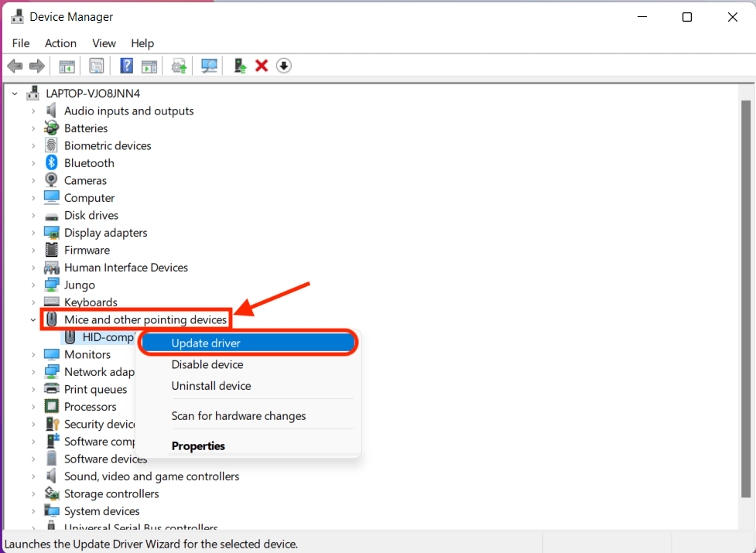Click the Cameras webcam icon
This screenshot has width=756, height=553.
51,180
